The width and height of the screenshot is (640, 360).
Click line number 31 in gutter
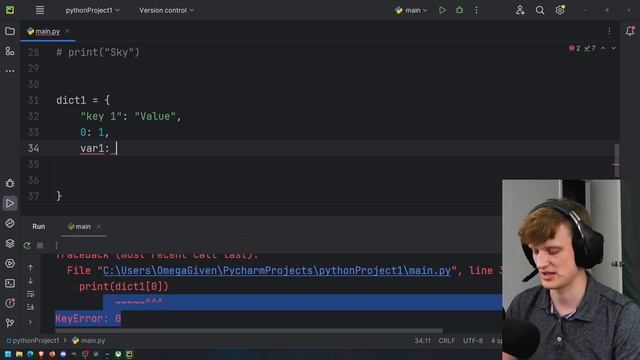[x=33, y=100]
